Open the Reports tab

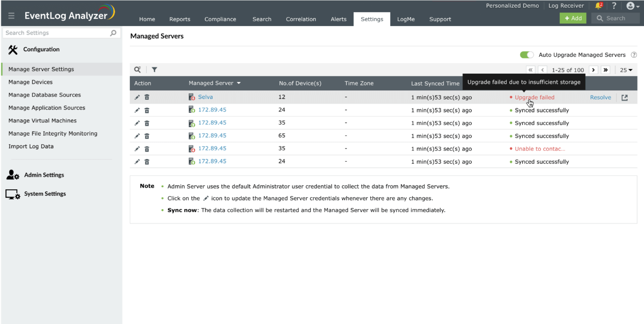point(180,19)
